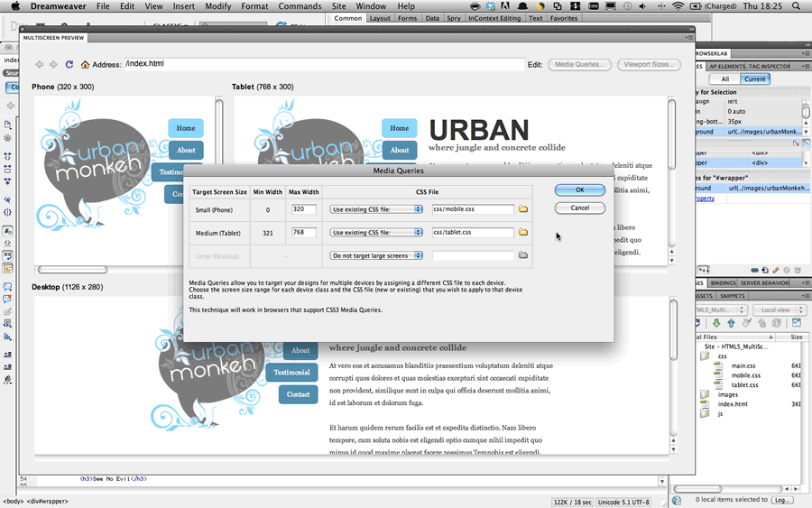Open the site selector dropdown in Files panel
The height and width of the screenshot is (508, 812).
pos(720,309)
